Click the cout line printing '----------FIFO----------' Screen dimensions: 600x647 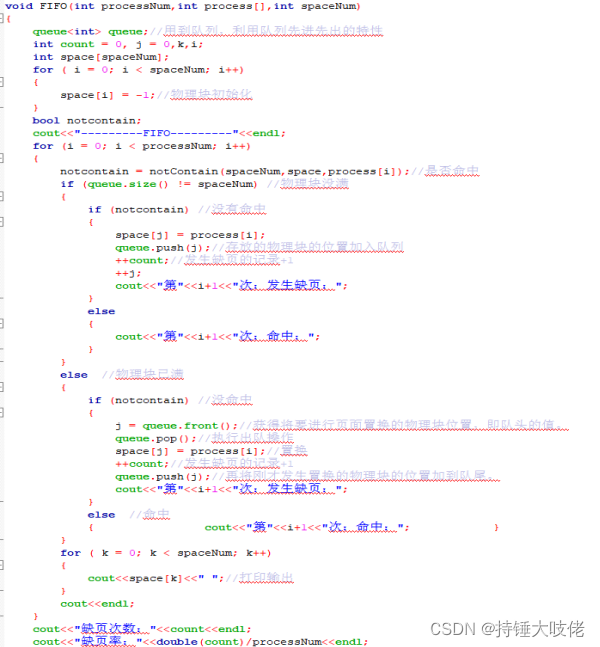coord(159,133)
